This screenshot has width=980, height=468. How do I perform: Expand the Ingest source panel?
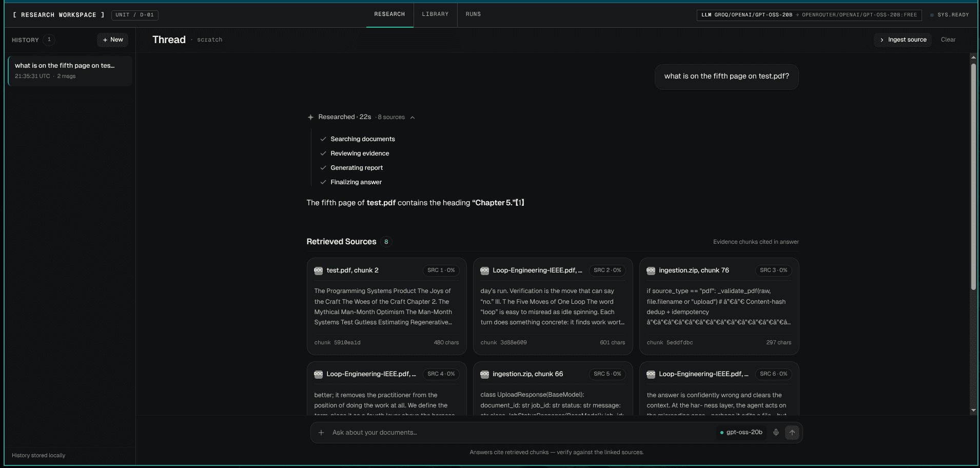(903, 40)
